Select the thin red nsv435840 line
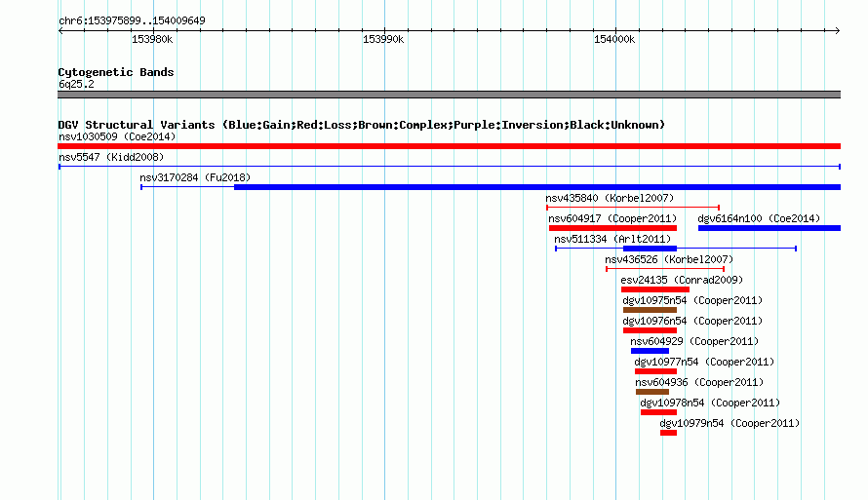The image size is (868, 500). pyautogui.click(x=633, y=208)
